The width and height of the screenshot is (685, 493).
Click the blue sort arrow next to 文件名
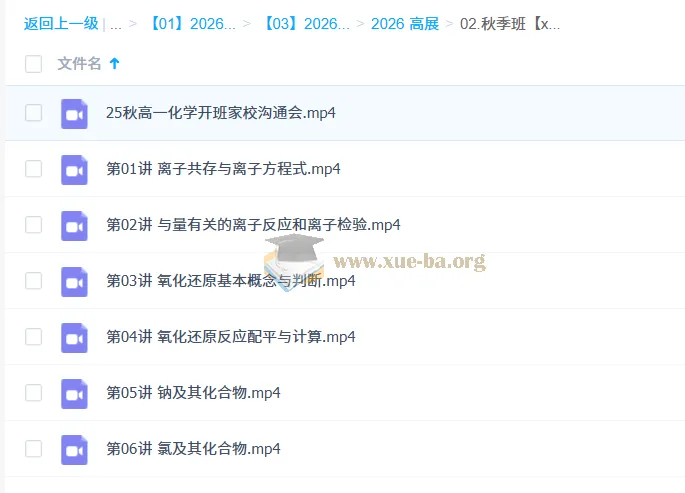[x=114, y=64]
